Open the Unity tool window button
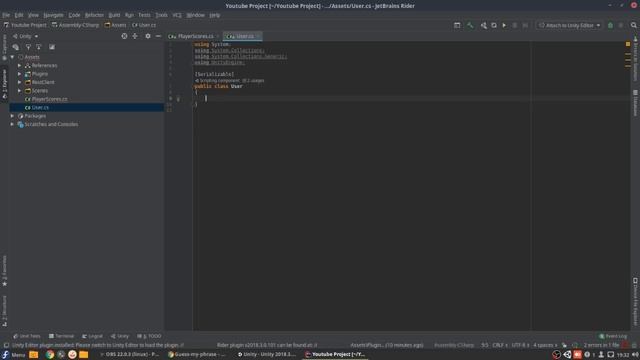Screen dimensions: 640x360 120,336
